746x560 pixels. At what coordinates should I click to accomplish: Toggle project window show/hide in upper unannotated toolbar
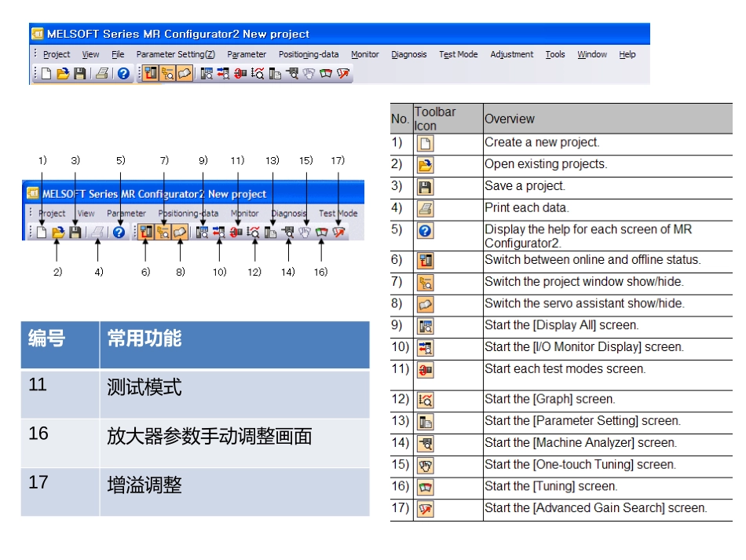click(x=167, y=73)
